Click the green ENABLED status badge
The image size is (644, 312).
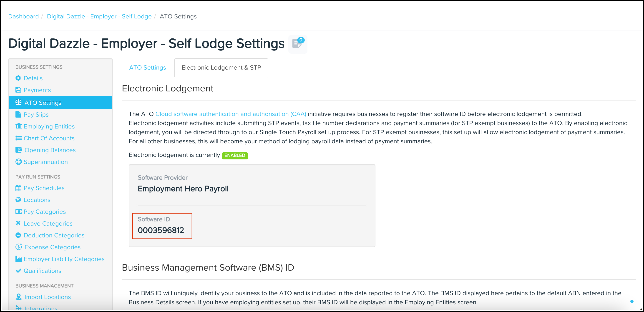tap(234, 155)
